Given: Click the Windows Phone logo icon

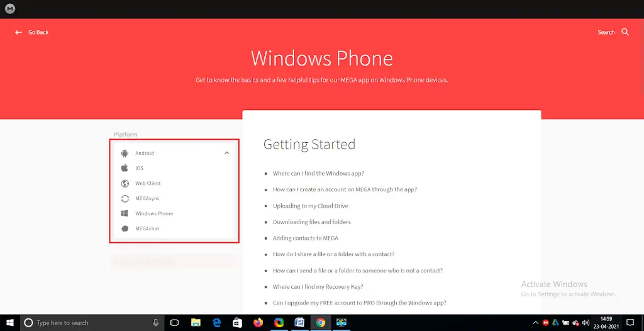Looking at the screenshot, I should [x=125, y=213].
